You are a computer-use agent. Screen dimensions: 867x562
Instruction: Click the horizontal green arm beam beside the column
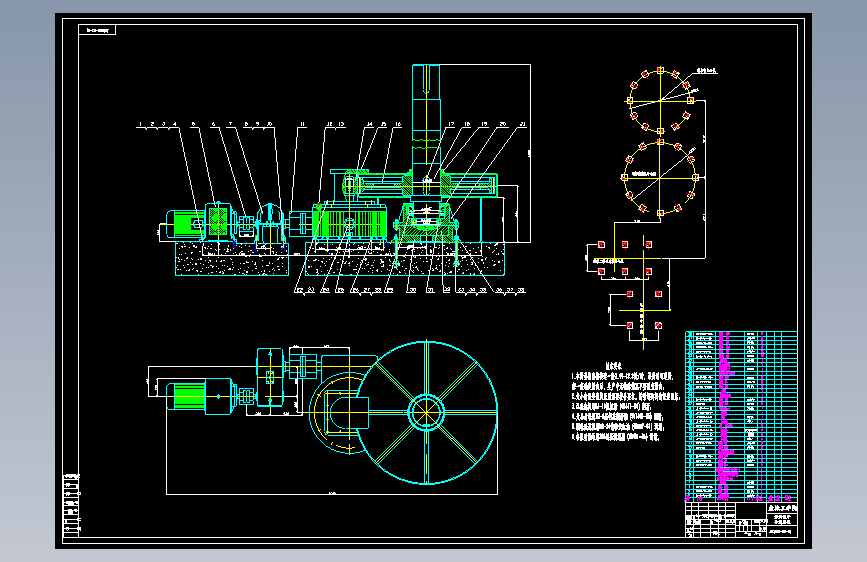point(426,185)
